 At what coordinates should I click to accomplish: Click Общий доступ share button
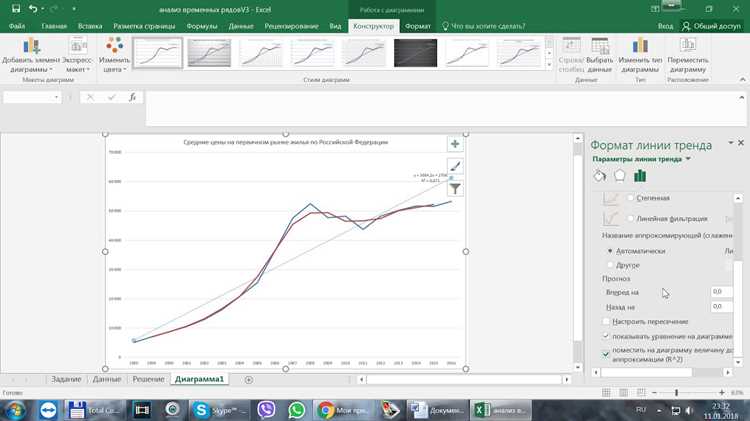point(711,26)
